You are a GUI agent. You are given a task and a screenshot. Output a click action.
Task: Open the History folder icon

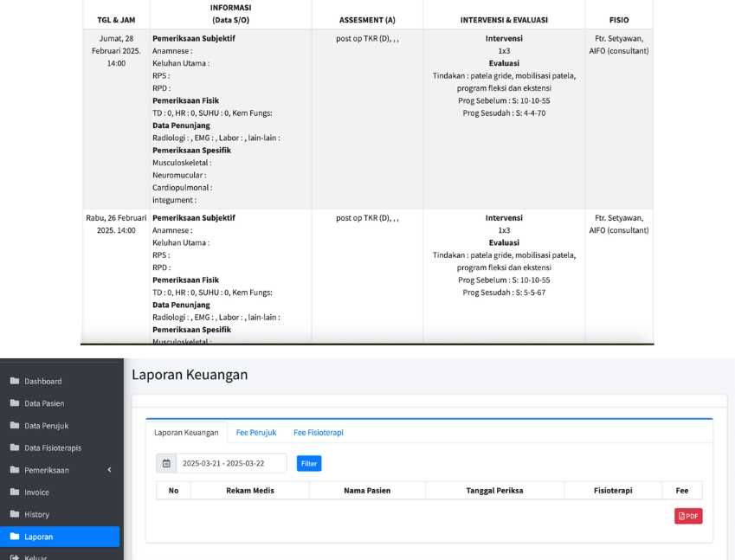14,515
